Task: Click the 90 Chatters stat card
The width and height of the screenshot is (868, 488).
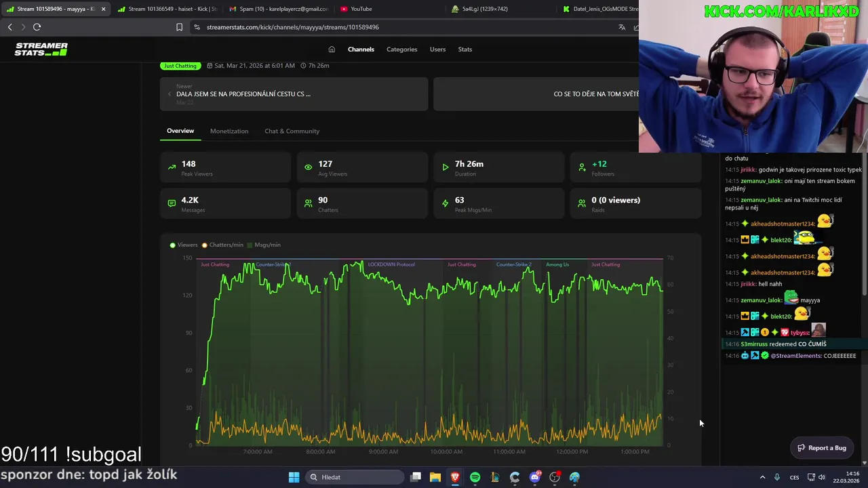Action: pyautogui.click(x=362, y=203)
